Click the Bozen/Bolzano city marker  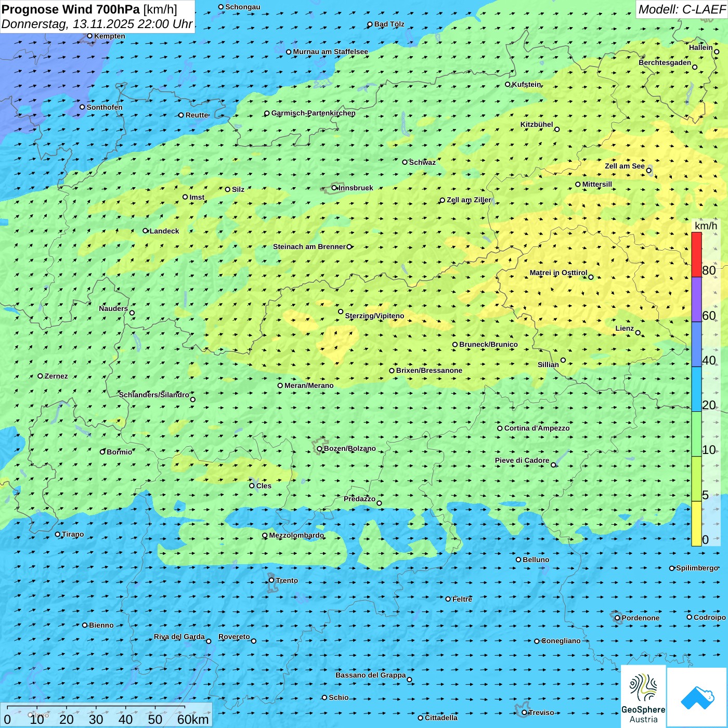tap(319, 449)
